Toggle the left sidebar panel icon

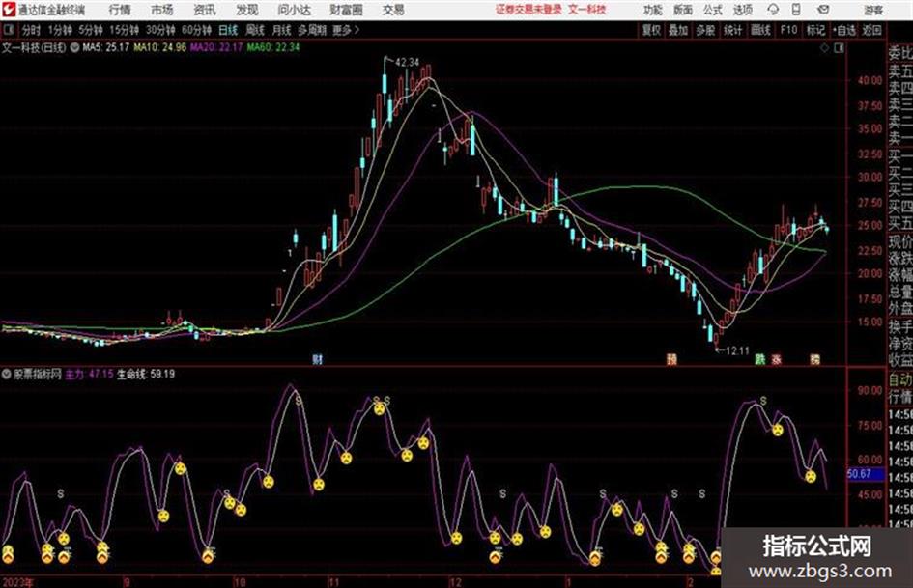coord(8,30)
